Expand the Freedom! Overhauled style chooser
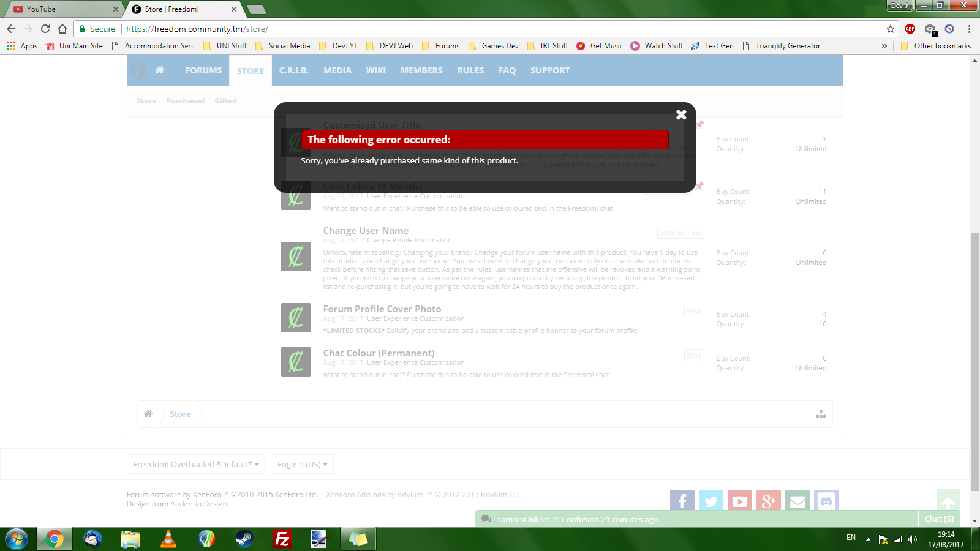The height and width of the screenshot is (551, 980). (x=196, y=464)
